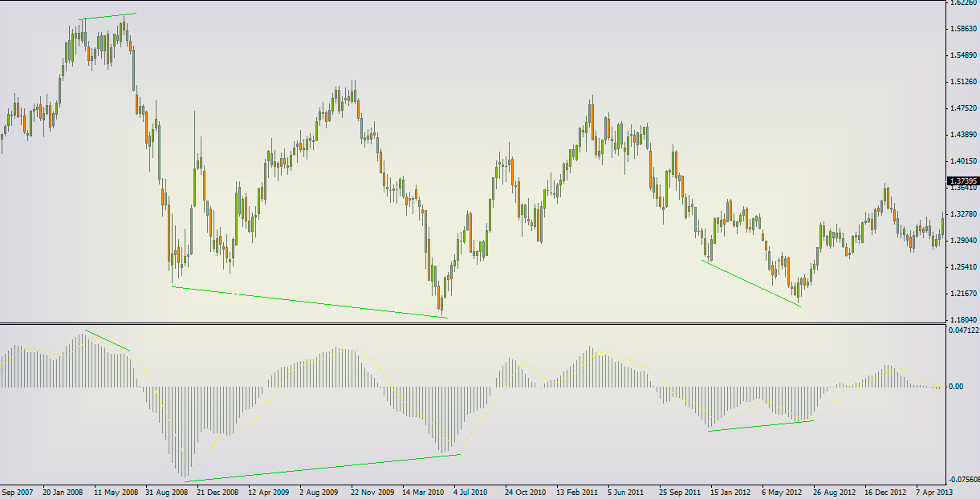Select the green trendline under the 2012 price lows

[x=750, y=283]
